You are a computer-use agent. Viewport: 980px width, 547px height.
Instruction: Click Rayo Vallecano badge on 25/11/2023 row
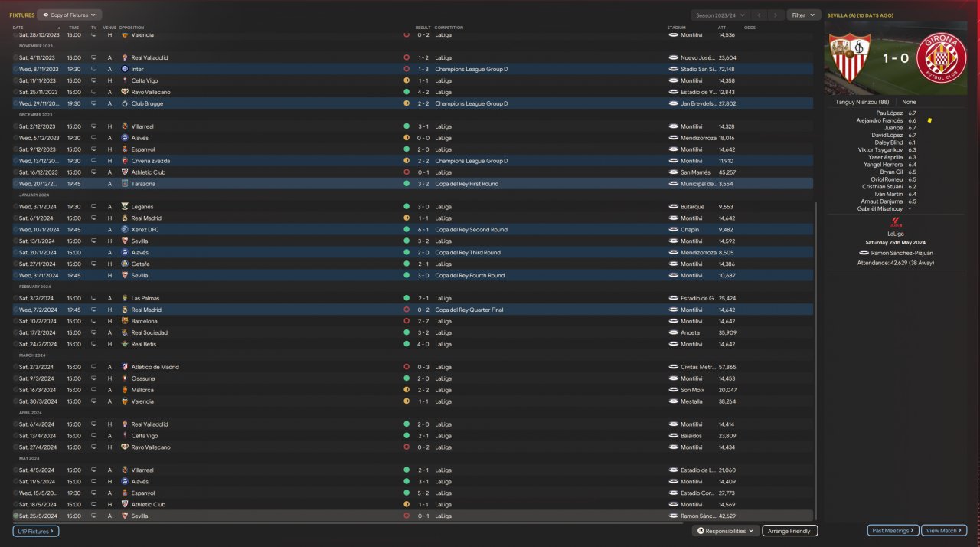point(125,92)
